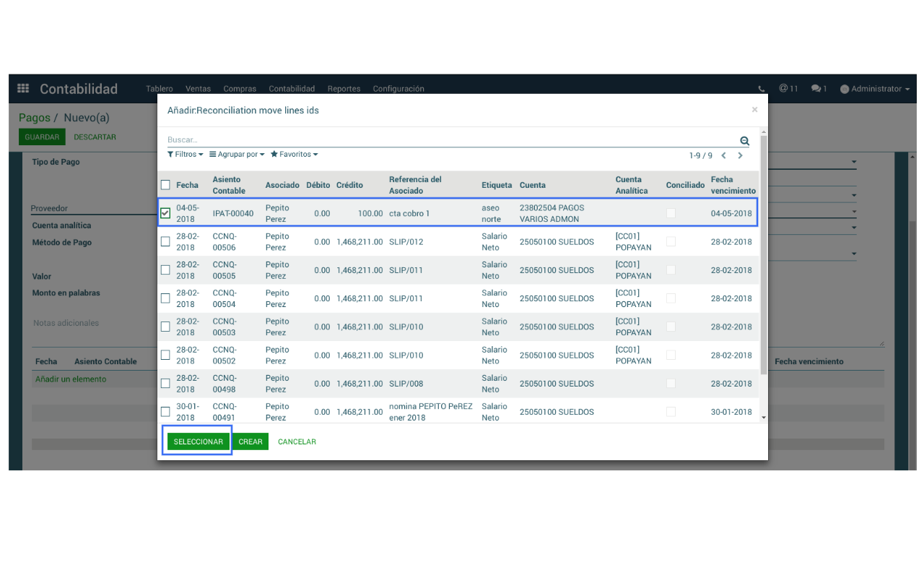Go to previous page of records arrow
924x578 pixels.
point(723,155)
